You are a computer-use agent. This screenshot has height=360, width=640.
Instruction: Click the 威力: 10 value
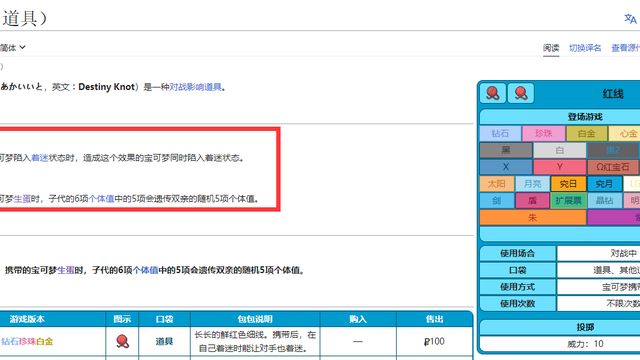click(585, 344)
